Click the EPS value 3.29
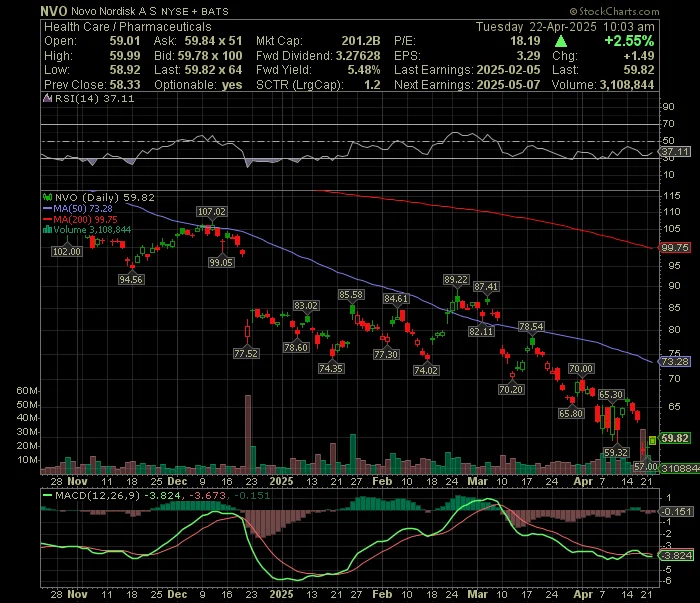Viewport: 700px width, 603px height. point(528,56)
